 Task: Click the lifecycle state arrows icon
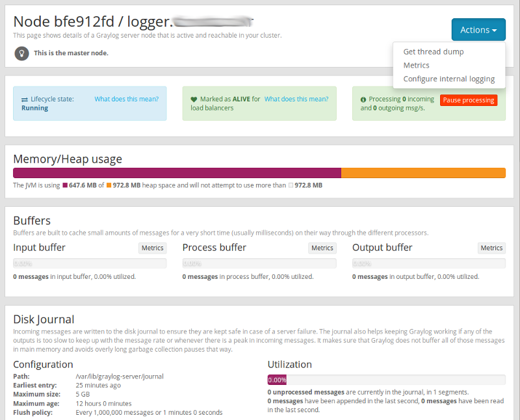(x=24, y=99)
